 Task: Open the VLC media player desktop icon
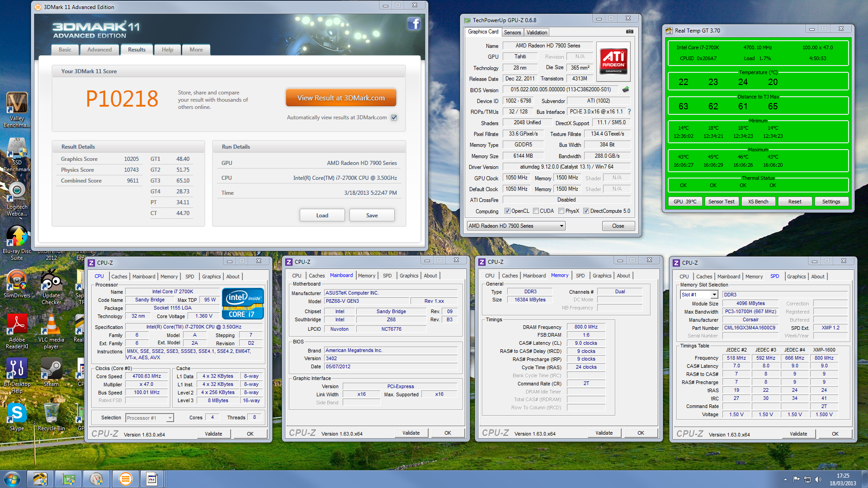point(51,332)
